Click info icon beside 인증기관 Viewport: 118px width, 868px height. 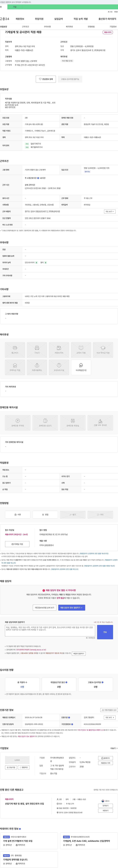pyautogui.click(x=69, y=717)
